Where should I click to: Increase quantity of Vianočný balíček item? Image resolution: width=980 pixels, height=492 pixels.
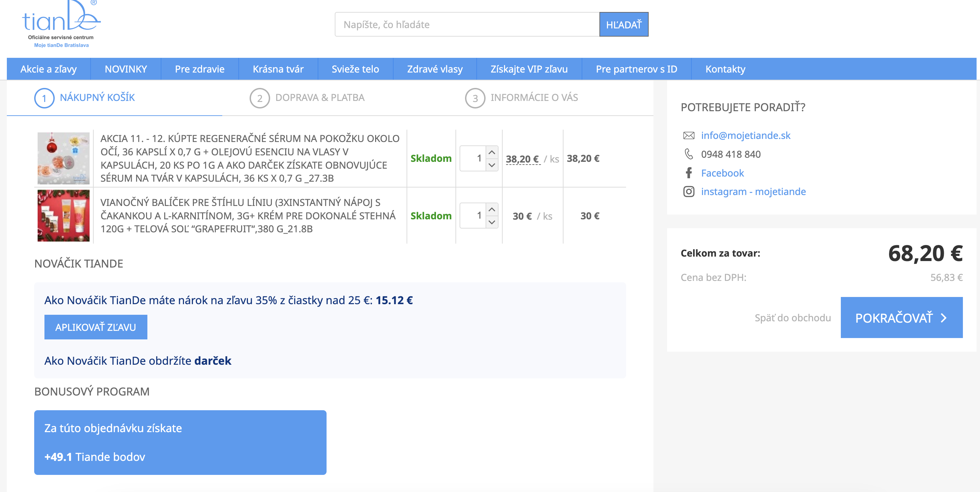click(x=491, y=209)
